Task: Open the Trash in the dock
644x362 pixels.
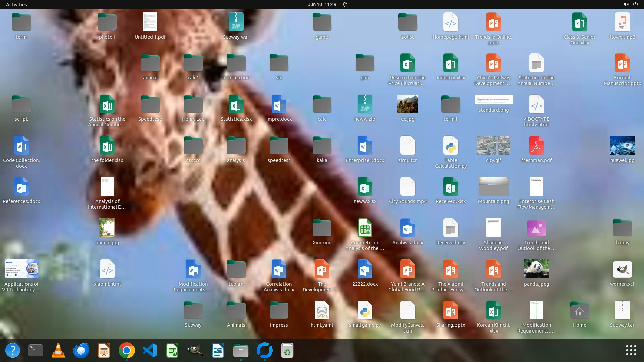Action: pos(287,351)
